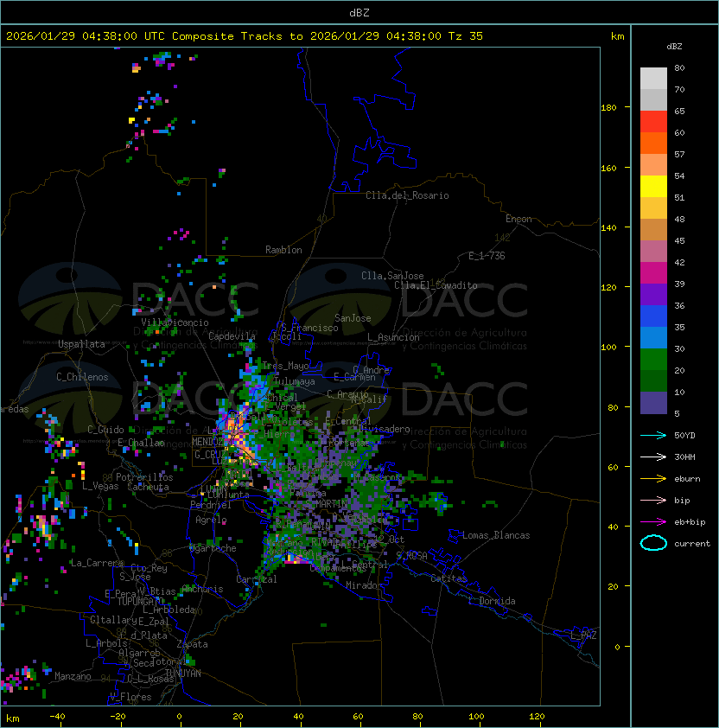
Task: Click the 'Manzano' map label
Action: (73, 676)
